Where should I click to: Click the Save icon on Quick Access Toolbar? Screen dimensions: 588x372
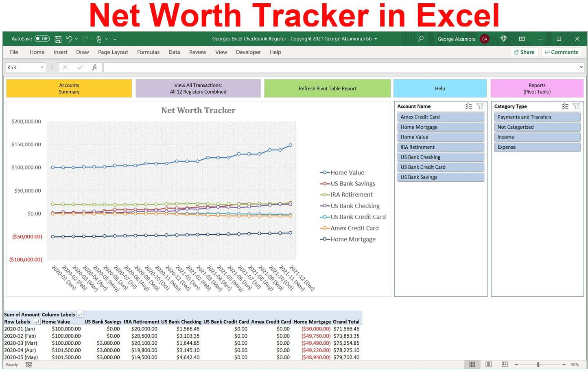[x=58, y=39]
